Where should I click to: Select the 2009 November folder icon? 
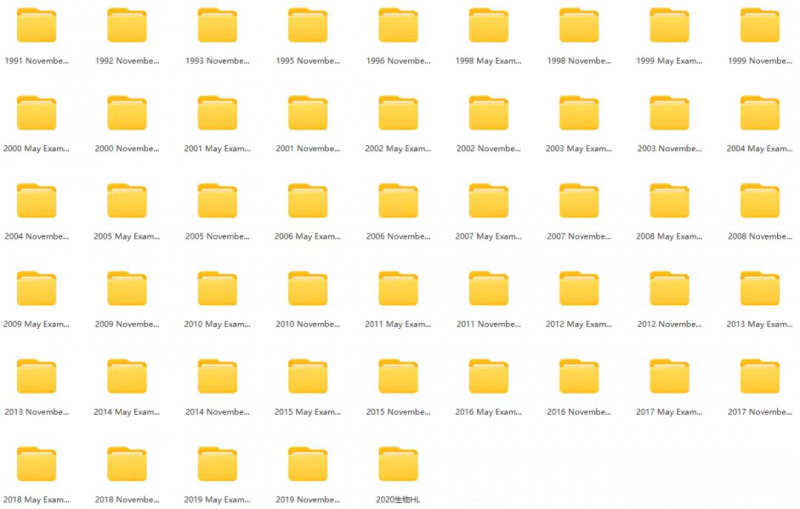(127, 288)
